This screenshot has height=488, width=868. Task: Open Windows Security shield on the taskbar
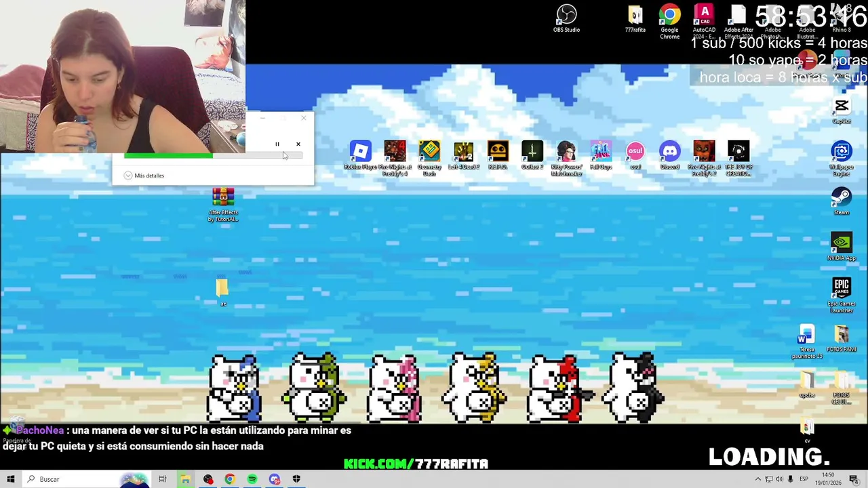(296, 479)
